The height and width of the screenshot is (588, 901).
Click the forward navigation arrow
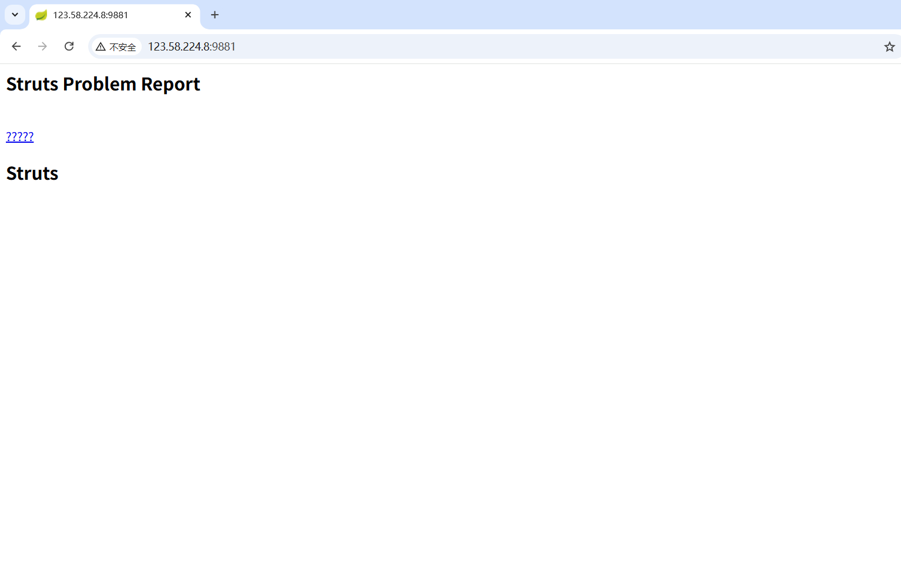click(x=42, y=46)
